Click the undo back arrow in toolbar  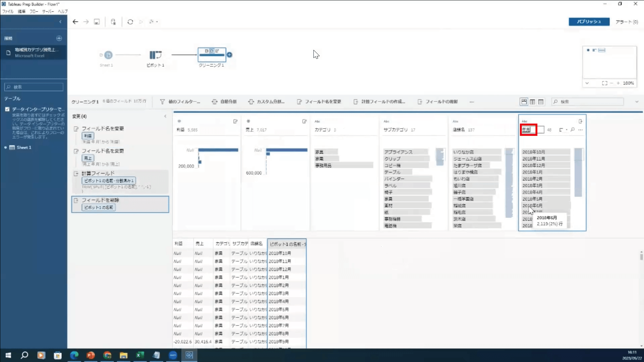pyautogui.click(x=75, y=22)
